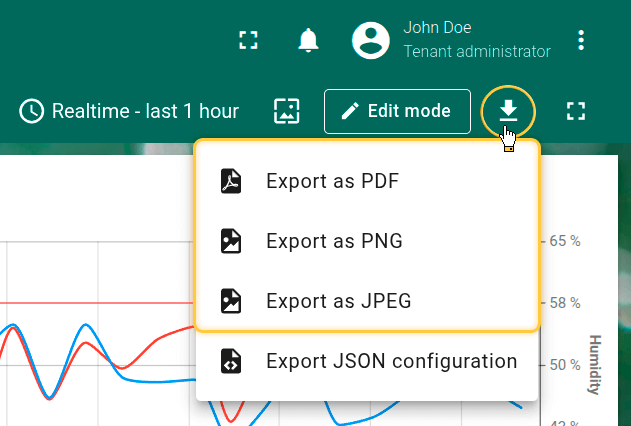
Task: Expand the dashboard to fullscreen
Action: [575, 111]
